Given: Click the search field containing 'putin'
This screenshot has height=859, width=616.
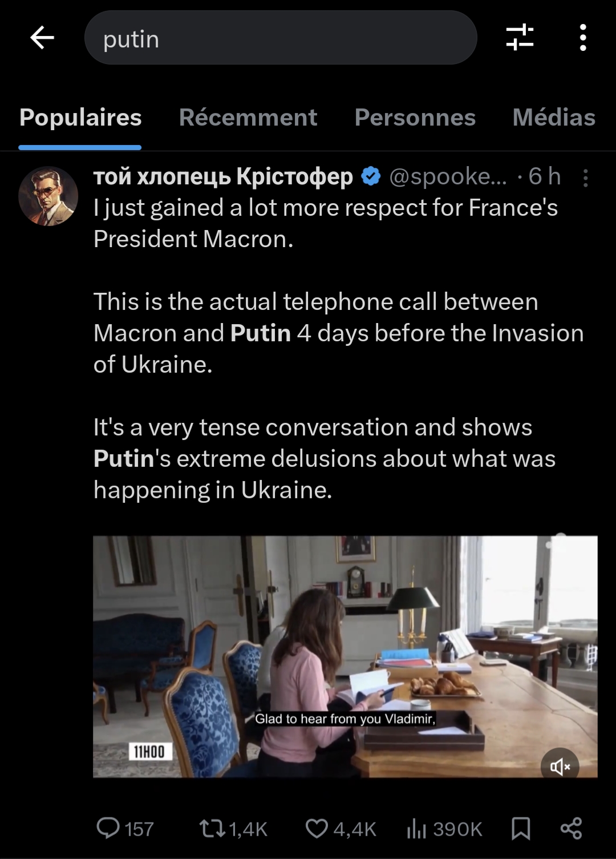Looking at the screenshot, I should pos(280,38).
